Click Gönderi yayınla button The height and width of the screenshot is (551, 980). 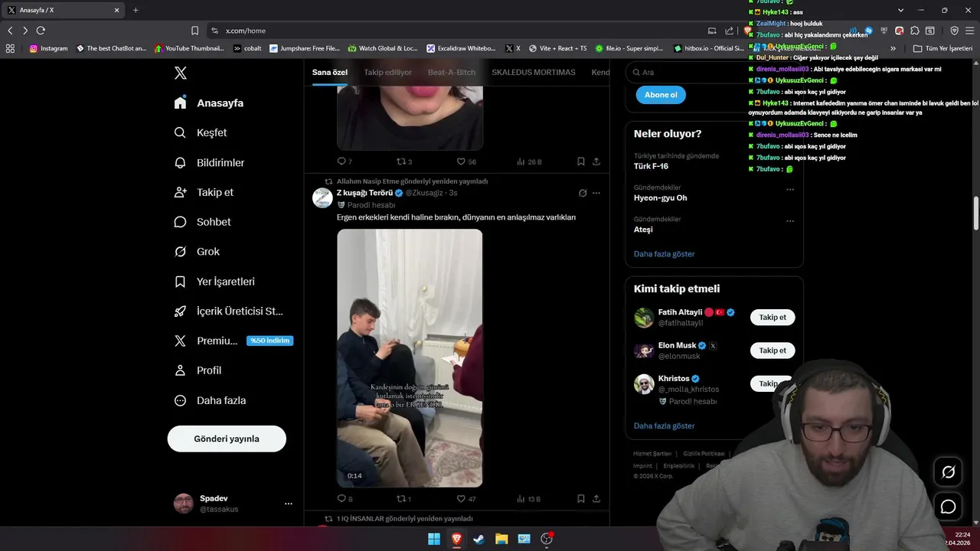(227, 439)
